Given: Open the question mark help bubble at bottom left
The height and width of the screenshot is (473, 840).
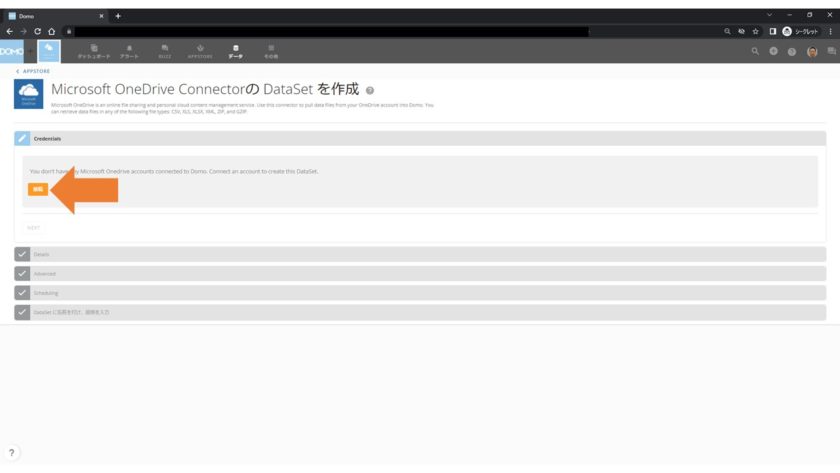Looking at the screenshot, I should point(11,453).
